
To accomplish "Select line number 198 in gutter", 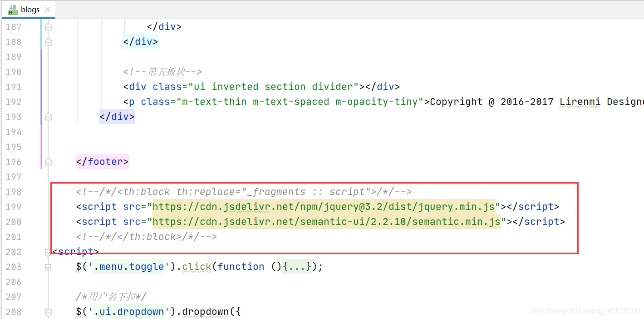I will (14, 192).
